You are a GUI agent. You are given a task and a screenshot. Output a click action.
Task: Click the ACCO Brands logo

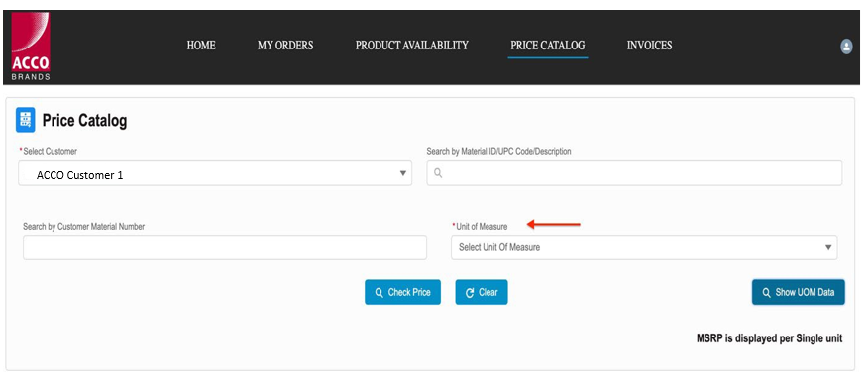pos(31,47)
